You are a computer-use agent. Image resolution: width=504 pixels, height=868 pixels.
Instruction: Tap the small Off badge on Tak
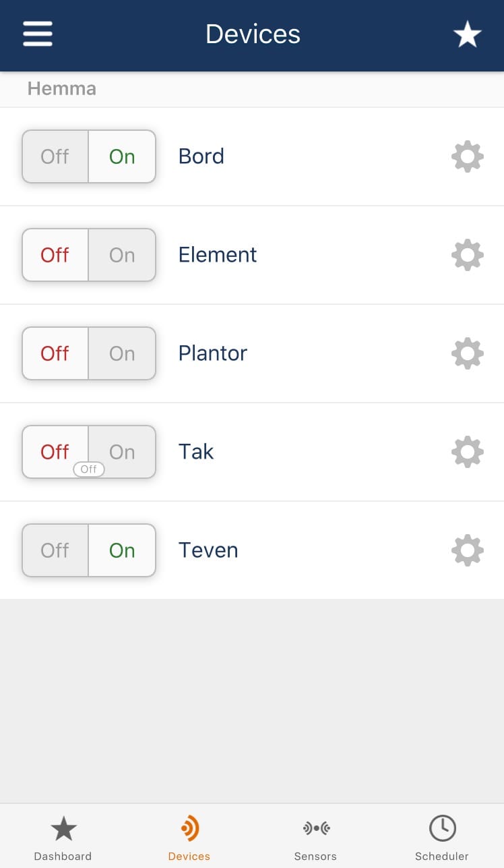[89, 469]
